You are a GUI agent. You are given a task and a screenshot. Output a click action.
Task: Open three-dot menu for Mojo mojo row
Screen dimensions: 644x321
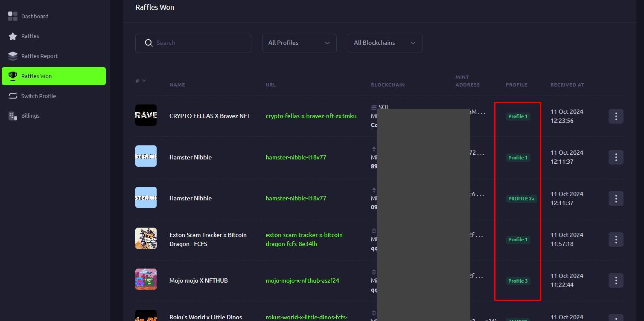pos(616,281)
